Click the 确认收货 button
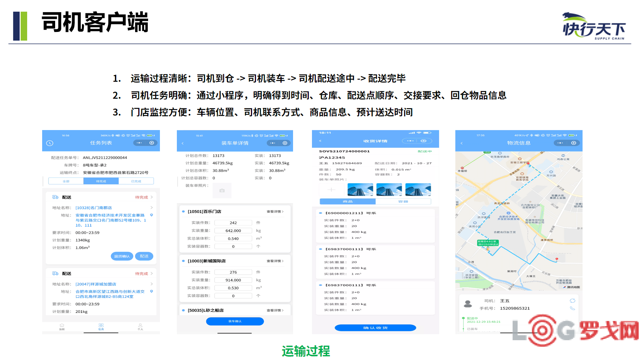This screenshot has height=361, width=644. tap(375, 328)
